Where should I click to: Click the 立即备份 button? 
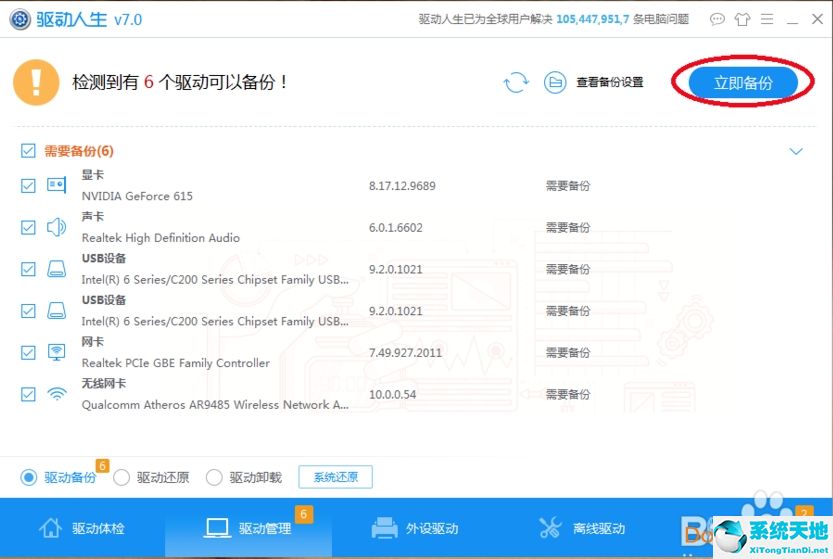point(743,82)
